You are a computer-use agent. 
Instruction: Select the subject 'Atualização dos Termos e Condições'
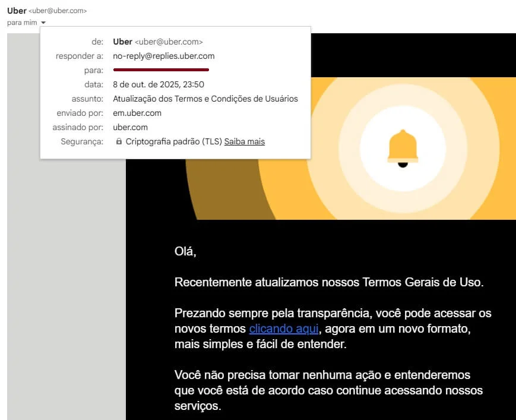[x=205, y=99]
